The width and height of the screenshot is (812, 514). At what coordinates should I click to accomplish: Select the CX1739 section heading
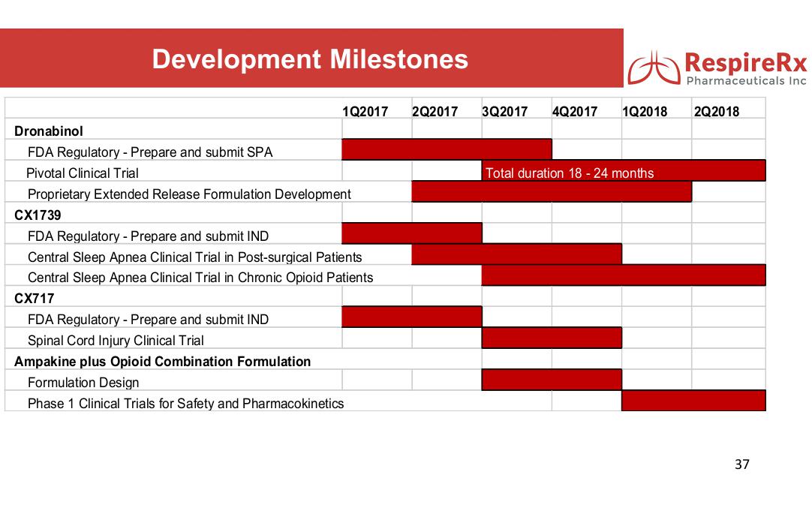pyautogui.click(x=38, y=215)
